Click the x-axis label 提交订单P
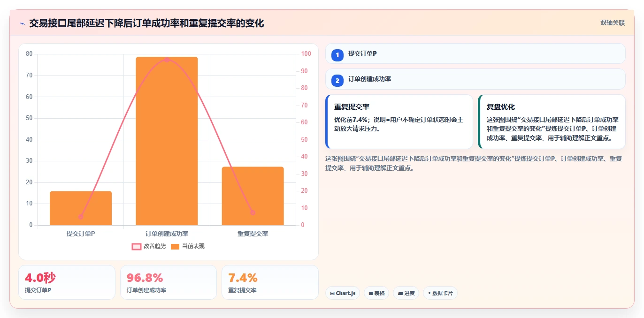 point(81,234)
